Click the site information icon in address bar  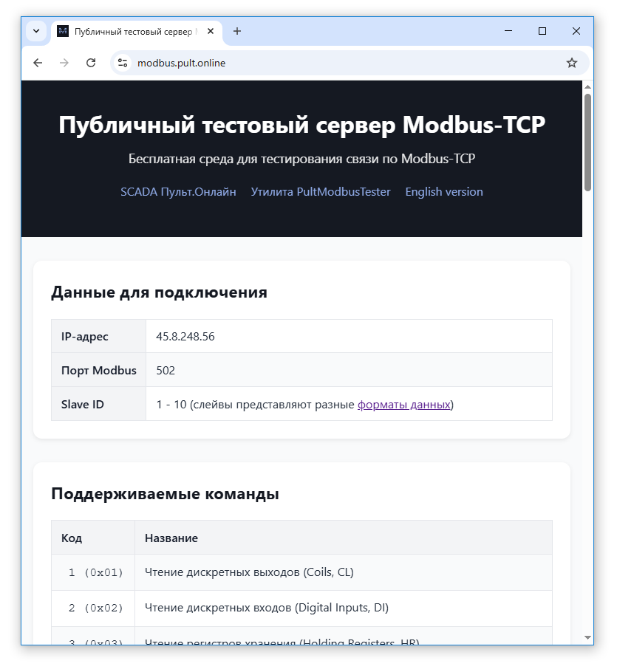tap(123, 63)
